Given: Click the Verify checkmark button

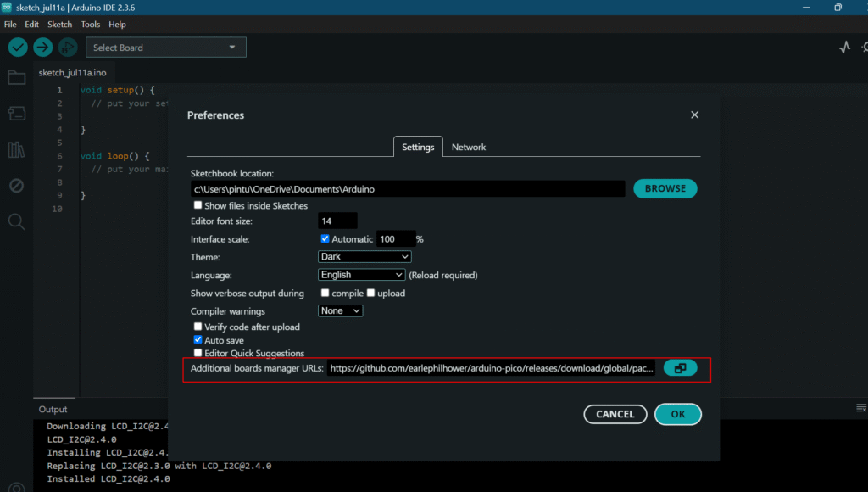Looking at the screenshot, I should click(x=18, y=48).
